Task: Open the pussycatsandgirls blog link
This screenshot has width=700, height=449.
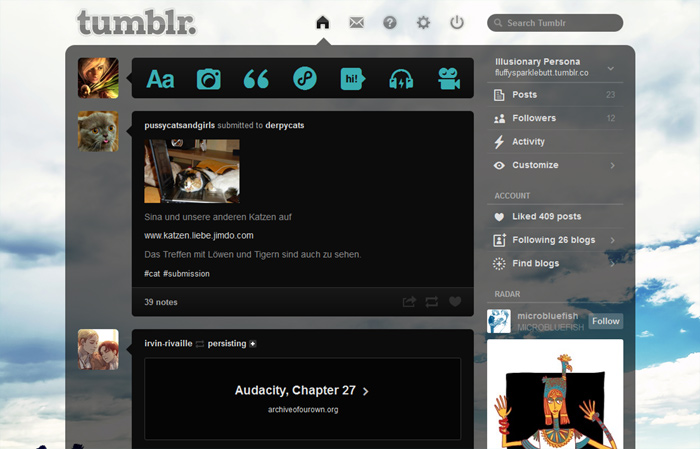Action: [x=179, y=125]
